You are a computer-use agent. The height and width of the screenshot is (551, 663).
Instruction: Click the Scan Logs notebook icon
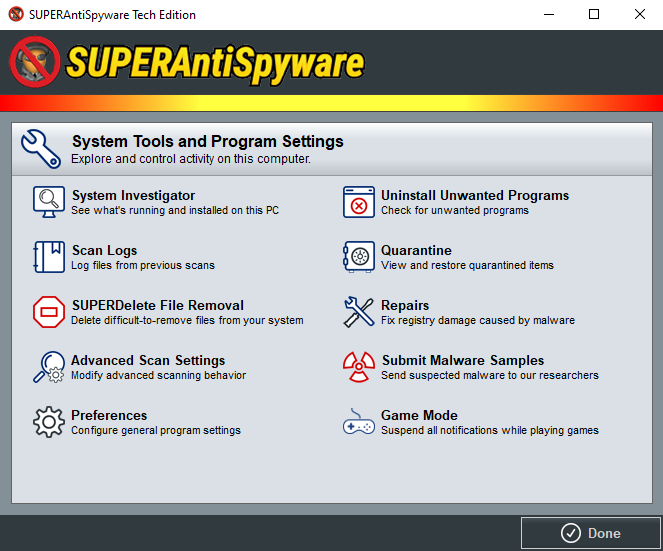(49, 257)
